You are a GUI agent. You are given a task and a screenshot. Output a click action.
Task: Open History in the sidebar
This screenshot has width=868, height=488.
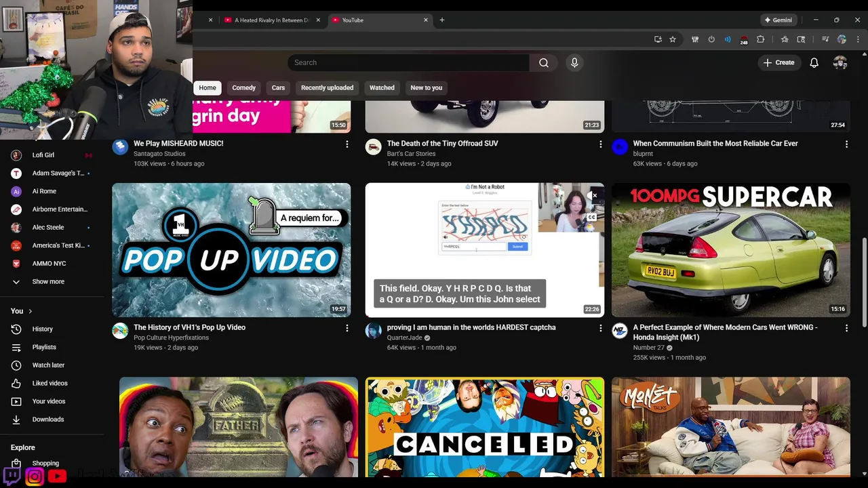coord(42,329)
